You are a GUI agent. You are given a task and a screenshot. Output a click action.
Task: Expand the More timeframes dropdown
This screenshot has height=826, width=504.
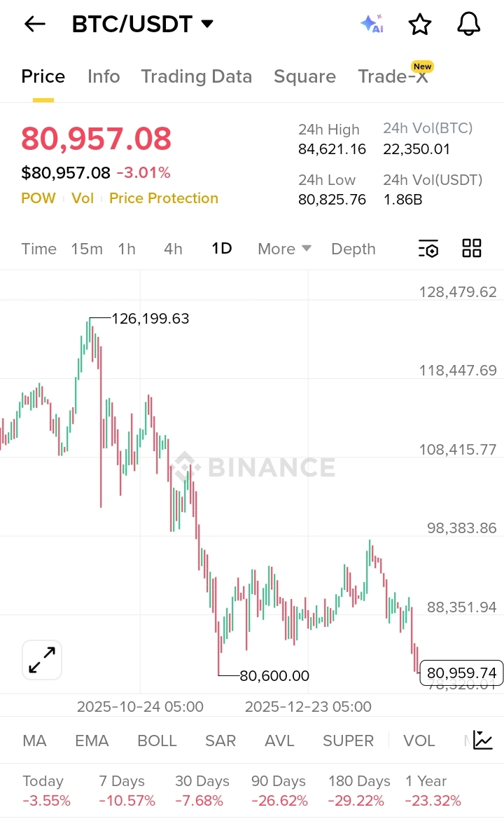point(284,249)
